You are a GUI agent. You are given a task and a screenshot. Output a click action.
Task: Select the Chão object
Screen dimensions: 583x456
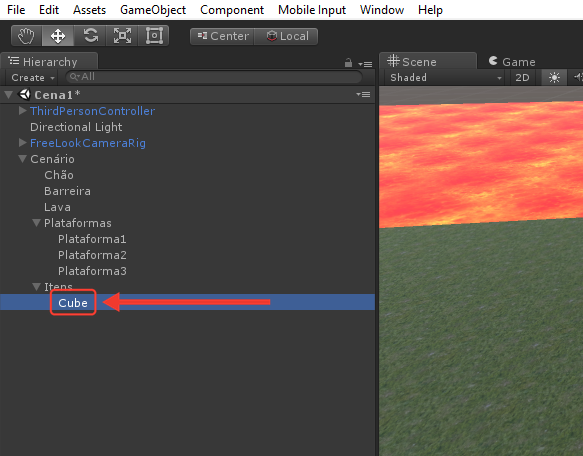pos(59,175)
